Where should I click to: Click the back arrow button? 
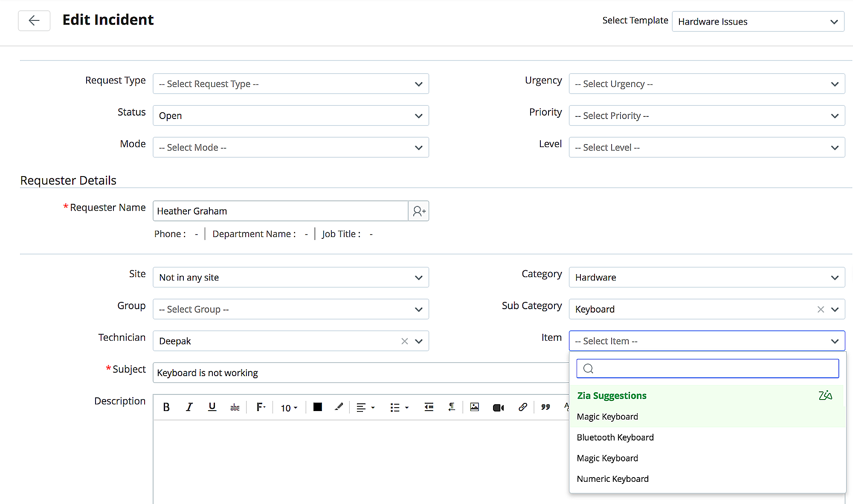click(34, 20)
